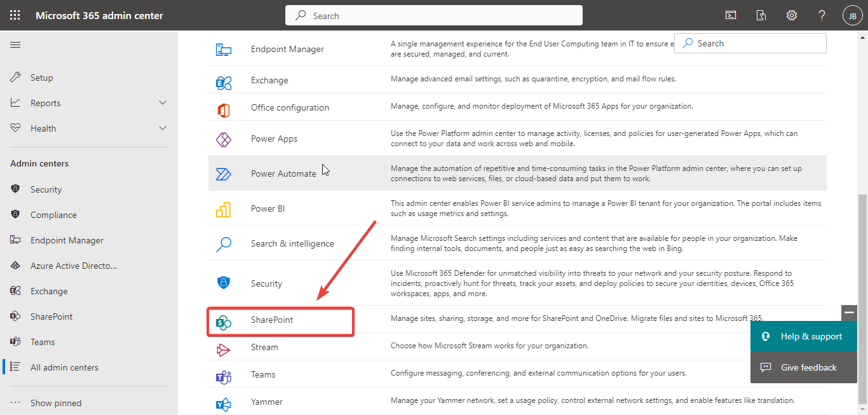Click the sidebar Security shield icon
This screenshot has width=868, height=415.
(15, 189)
